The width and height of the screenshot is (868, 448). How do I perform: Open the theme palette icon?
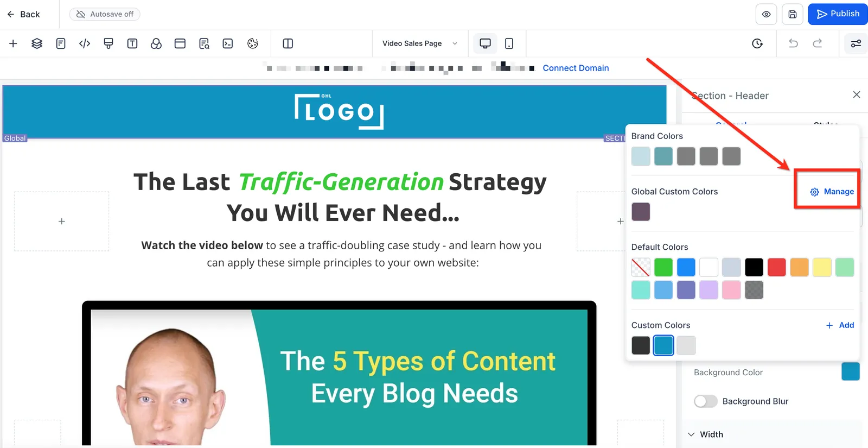(253, 43)
